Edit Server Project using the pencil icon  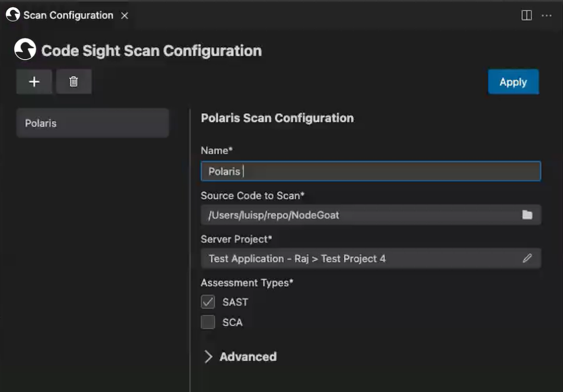(527, 258)
